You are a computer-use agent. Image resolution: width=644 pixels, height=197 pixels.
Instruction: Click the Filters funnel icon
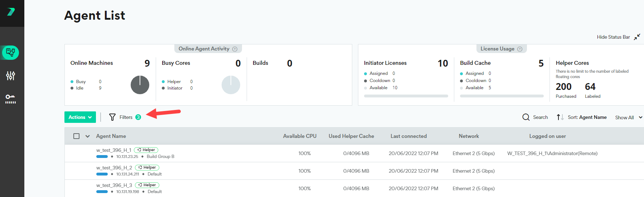point(112,117)
